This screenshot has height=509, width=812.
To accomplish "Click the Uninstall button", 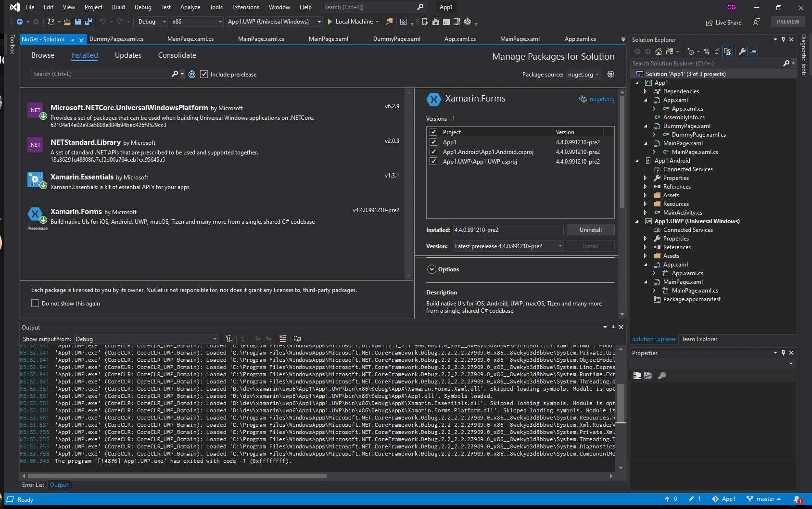I will pos(590,230).
